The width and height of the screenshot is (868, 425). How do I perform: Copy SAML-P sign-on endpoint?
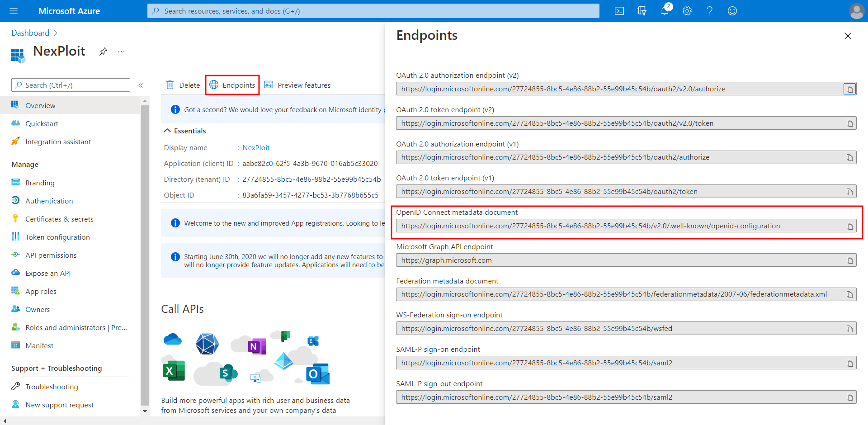pos(849,363)
